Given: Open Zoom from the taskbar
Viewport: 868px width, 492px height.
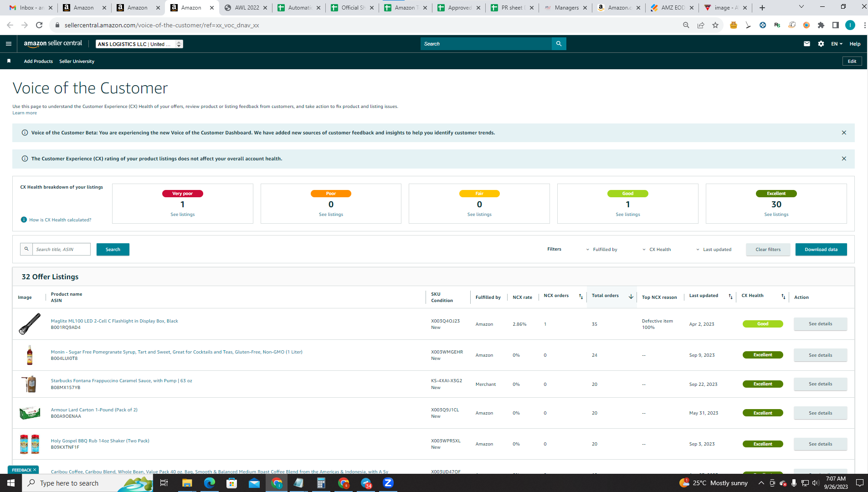Looking at the screenshot, I should 388,483.
